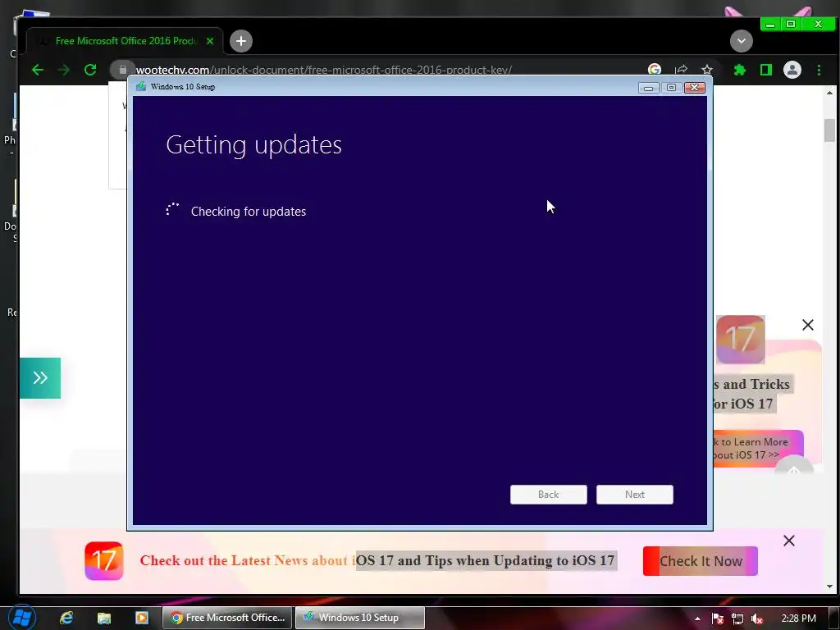Maximize the Chrome window
840x630 pixels.
tap(790, 24)
